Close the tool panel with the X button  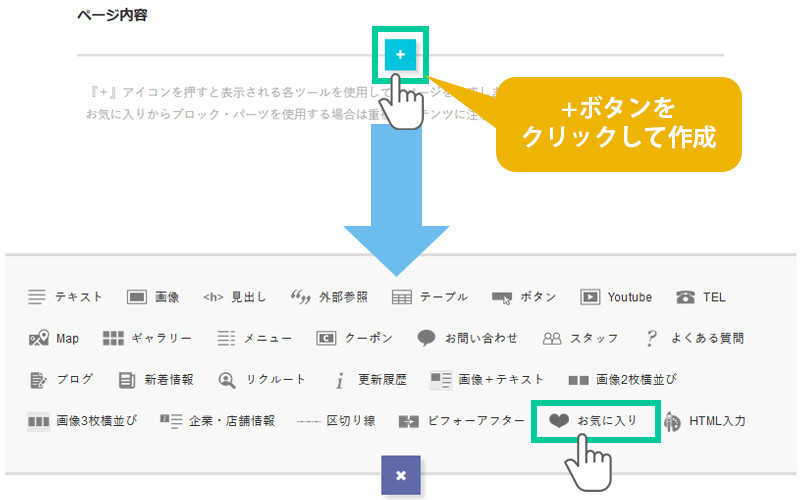401,475
